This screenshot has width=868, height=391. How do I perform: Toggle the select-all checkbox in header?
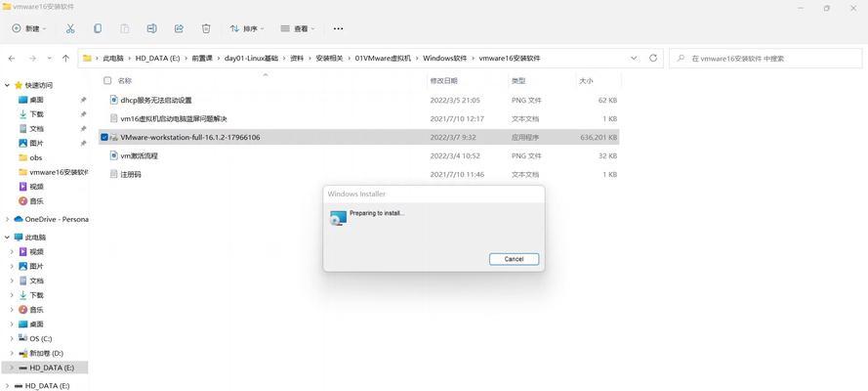(x=107, y=81)
